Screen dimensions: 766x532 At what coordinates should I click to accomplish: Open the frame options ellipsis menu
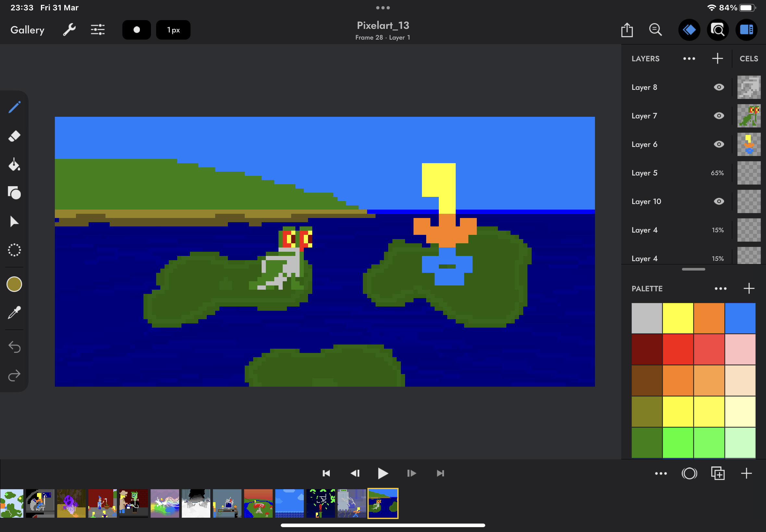pos(661,473)
